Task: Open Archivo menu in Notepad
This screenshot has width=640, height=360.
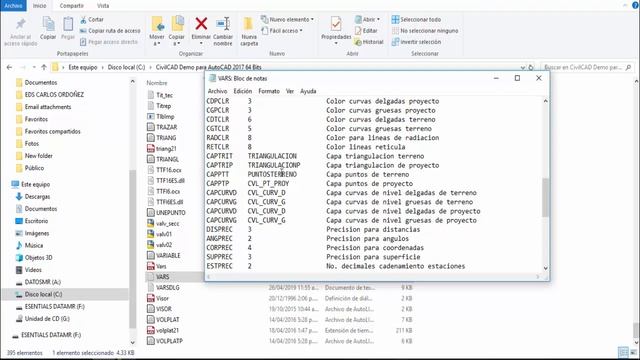Action: tap(217, 91)
